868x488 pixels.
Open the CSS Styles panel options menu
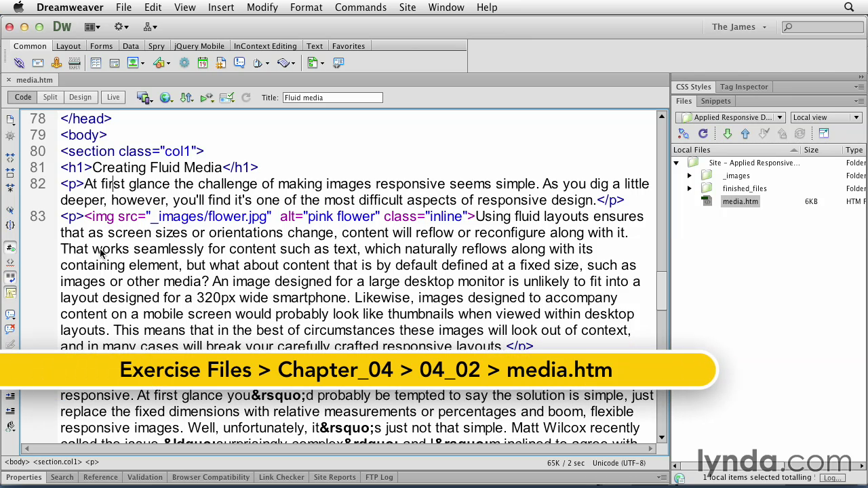(859, 87)
